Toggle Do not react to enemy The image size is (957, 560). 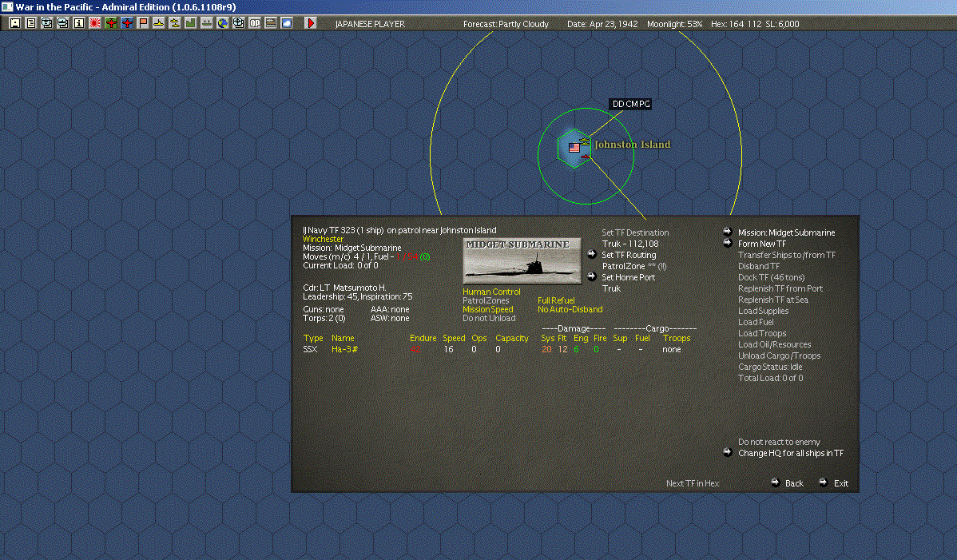click(x=779, y=442)
